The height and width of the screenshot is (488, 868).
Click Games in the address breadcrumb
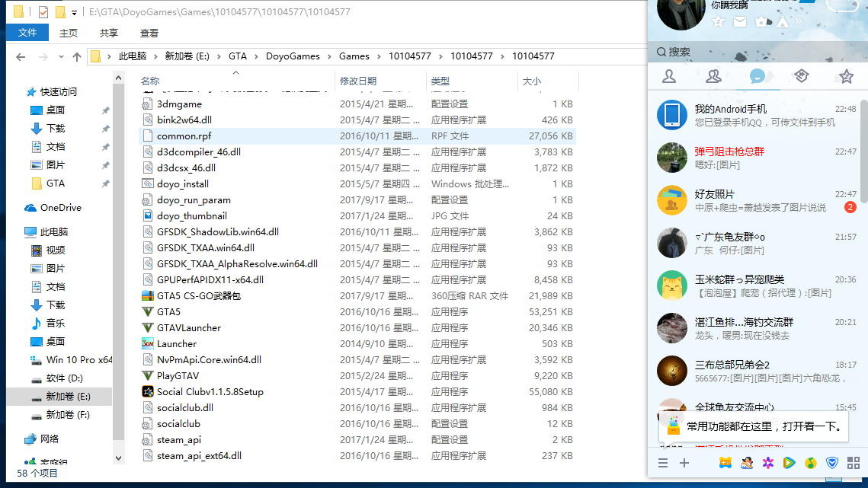pos(354,56)
